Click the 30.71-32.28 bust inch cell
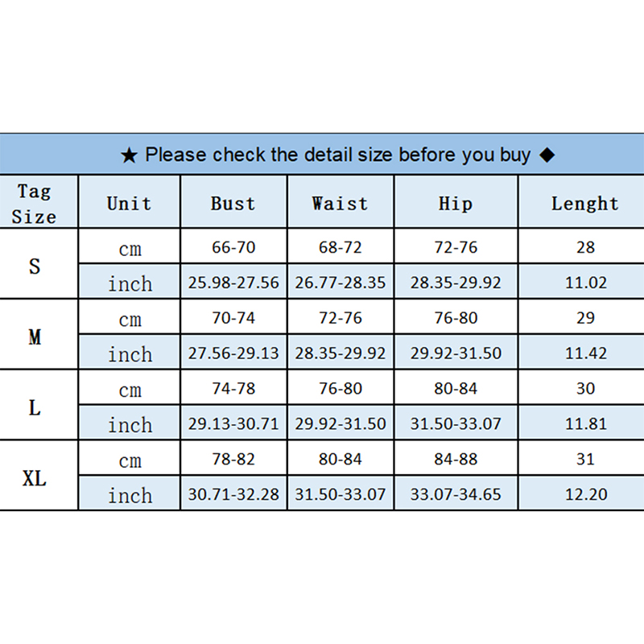The image size is (644, 644). coord(233,494)
